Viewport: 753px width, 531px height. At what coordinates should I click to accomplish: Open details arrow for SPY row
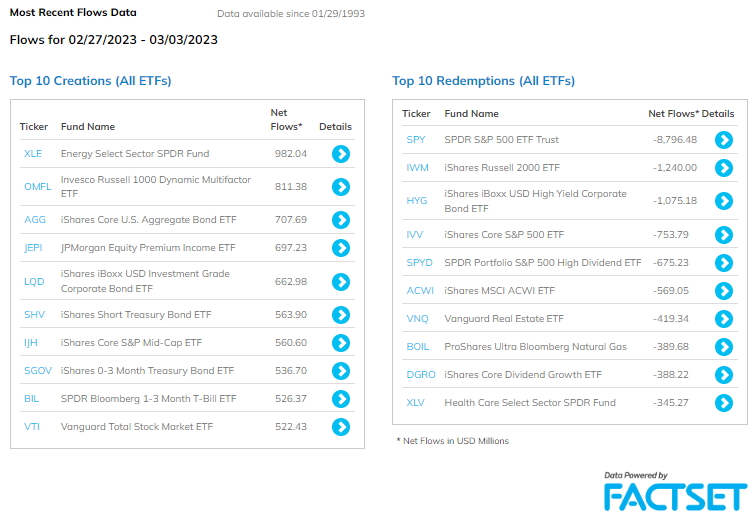pos(724,140)
